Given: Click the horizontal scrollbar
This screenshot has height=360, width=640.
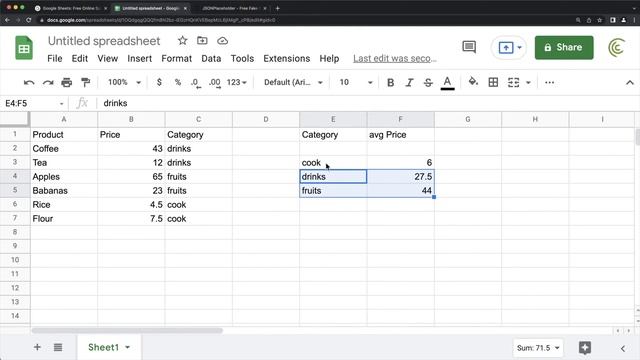Looking at the screenshot, I should click(x=127, y=331).
